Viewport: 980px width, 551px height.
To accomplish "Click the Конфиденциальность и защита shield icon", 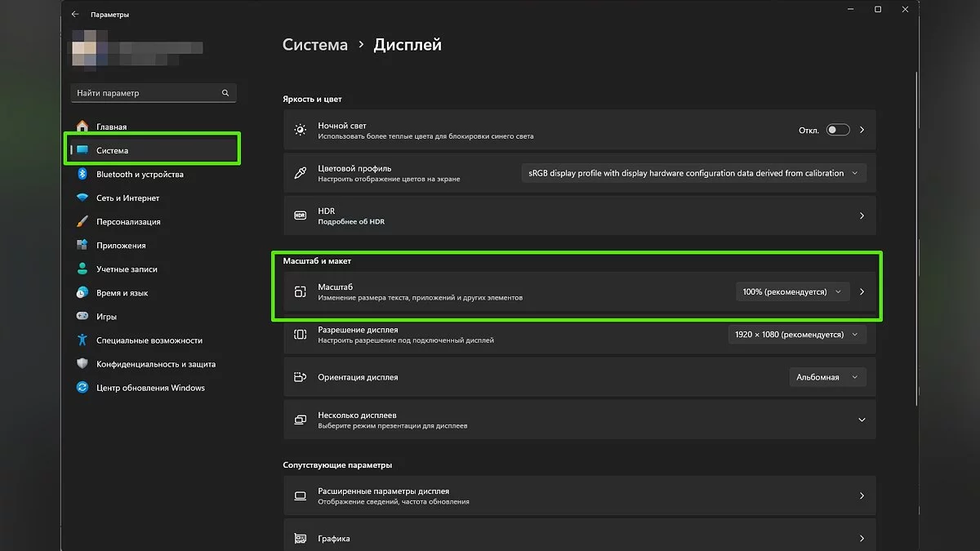I will [x=82, y=363].
